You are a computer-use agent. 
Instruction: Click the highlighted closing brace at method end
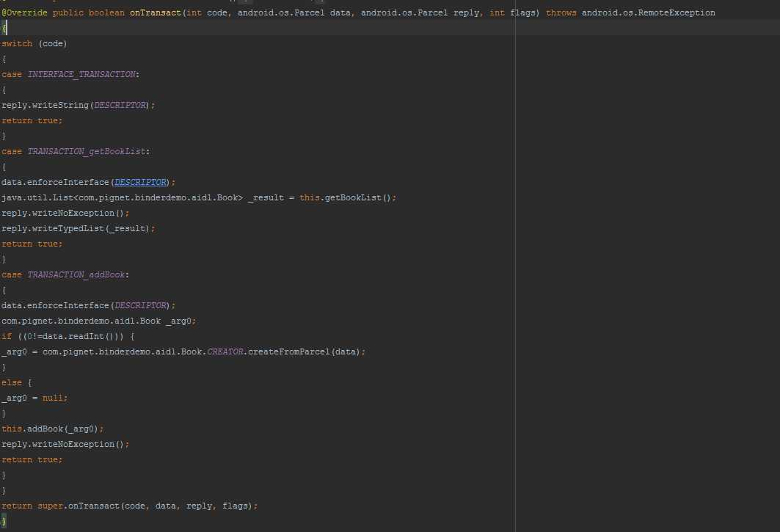click(4, 521)
